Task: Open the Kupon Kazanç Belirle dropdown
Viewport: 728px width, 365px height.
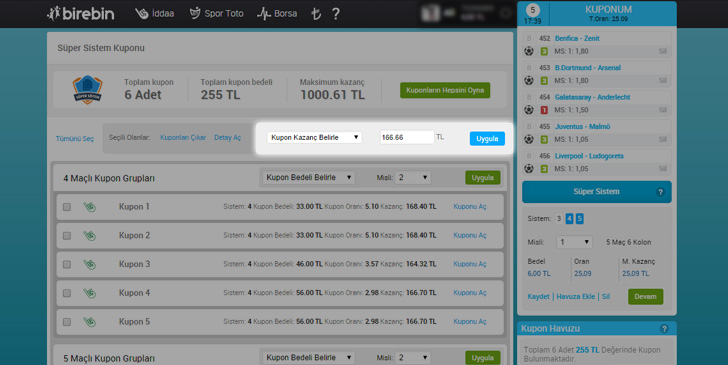Action: (x=314, y=137)
